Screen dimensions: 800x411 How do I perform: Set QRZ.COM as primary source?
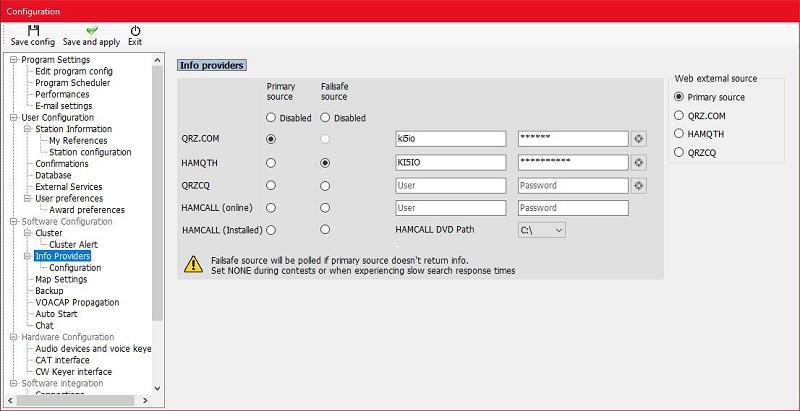(271, 139)
